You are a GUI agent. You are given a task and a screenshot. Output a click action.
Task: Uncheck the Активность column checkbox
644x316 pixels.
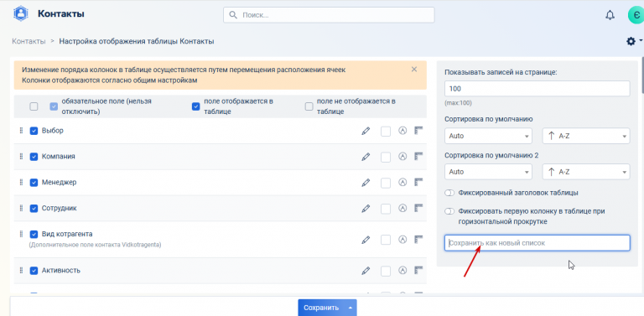point(34,271)
